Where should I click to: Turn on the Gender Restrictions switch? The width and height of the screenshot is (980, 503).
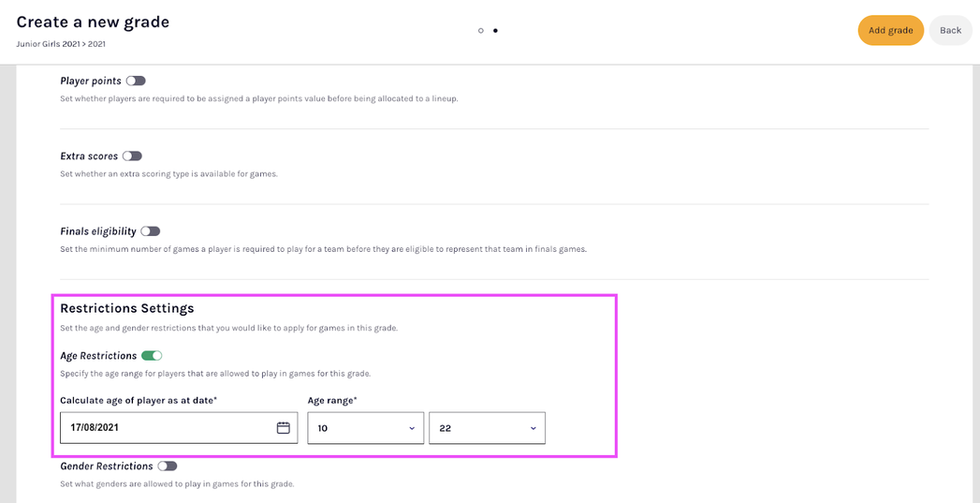coord(167,466)
